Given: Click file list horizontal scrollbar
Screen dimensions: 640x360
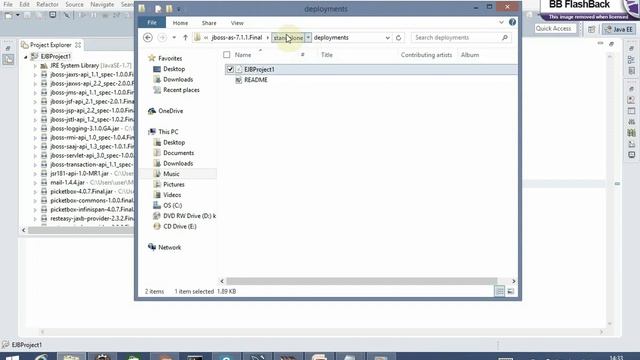Looking at the screenshot, I should 362,281.
